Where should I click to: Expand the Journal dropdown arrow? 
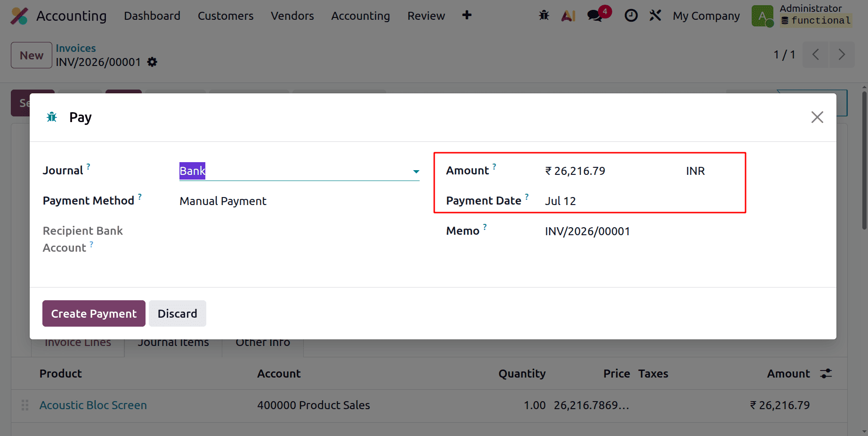(416, 172)
